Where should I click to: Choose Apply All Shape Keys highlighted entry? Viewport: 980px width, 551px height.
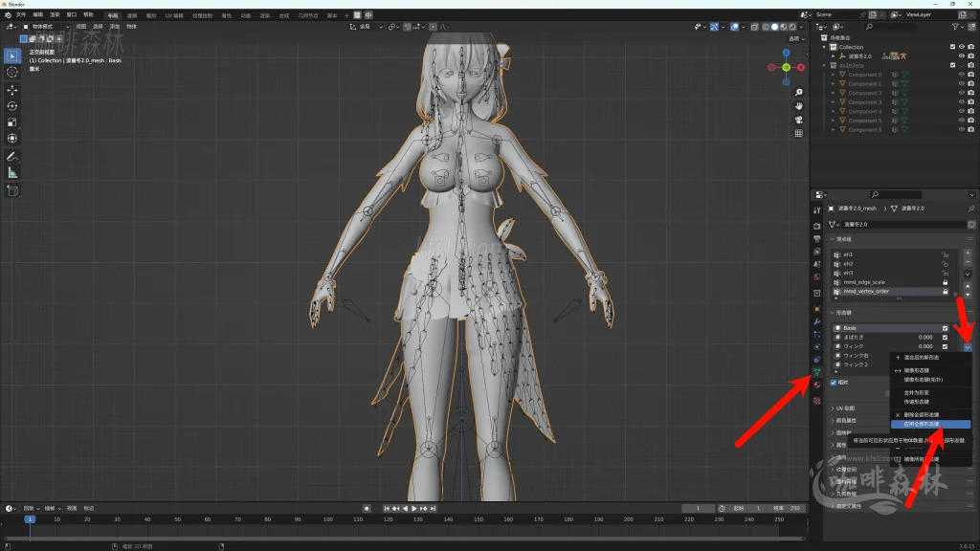[930, 424]
